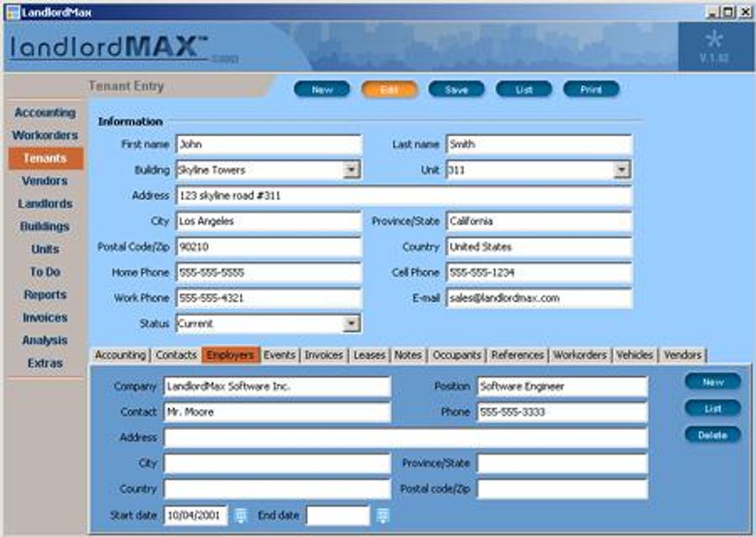The image size is (756, 537).
Task: Create a New employer record
Action: [x=713, y=382]
